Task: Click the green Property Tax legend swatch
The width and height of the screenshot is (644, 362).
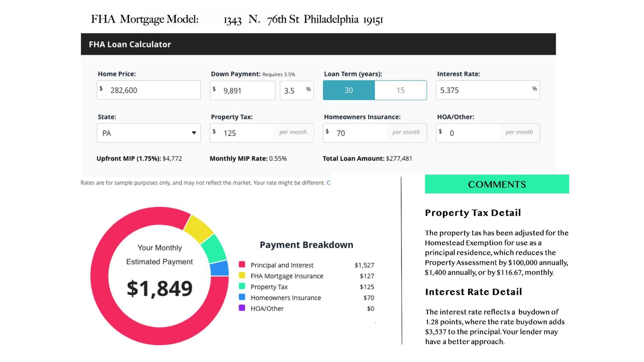Action: pyautogui.click(x=242, y=286)
